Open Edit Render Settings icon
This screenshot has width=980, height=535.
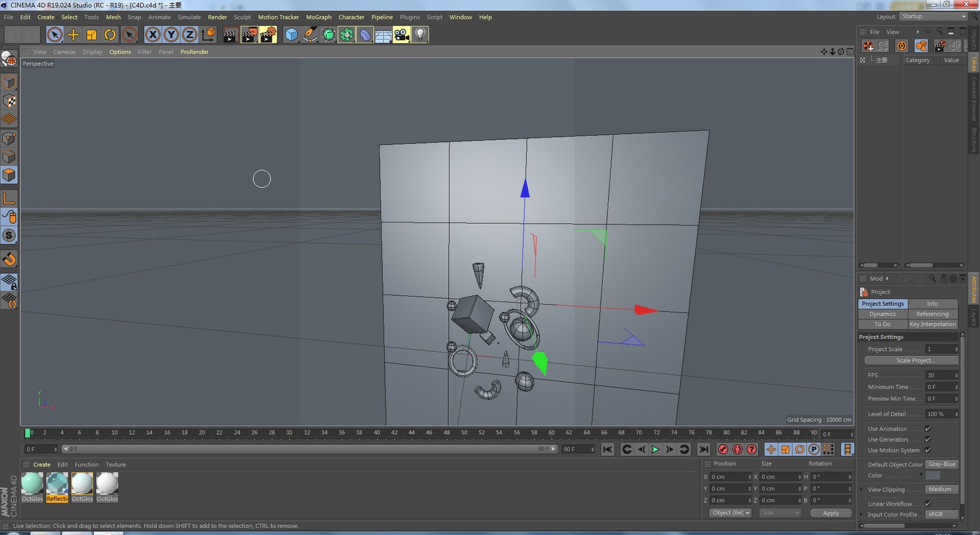click(x=268, y=35)
